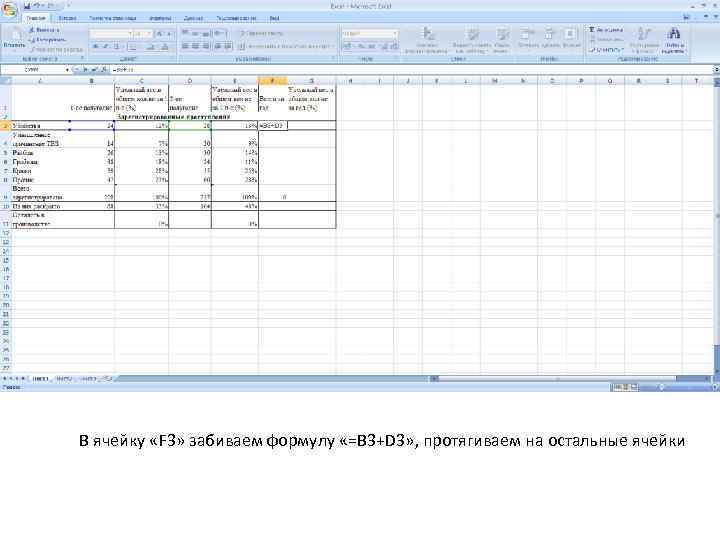
Task: Open the font name combo box
Action: coord(111,34)
